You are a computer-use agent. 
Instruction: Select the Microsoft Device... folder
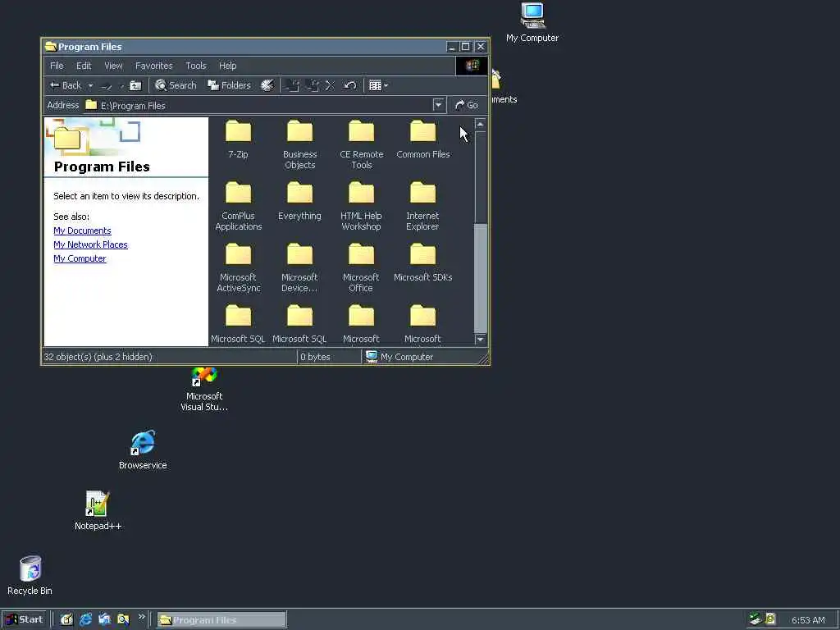tap(300, 268)
